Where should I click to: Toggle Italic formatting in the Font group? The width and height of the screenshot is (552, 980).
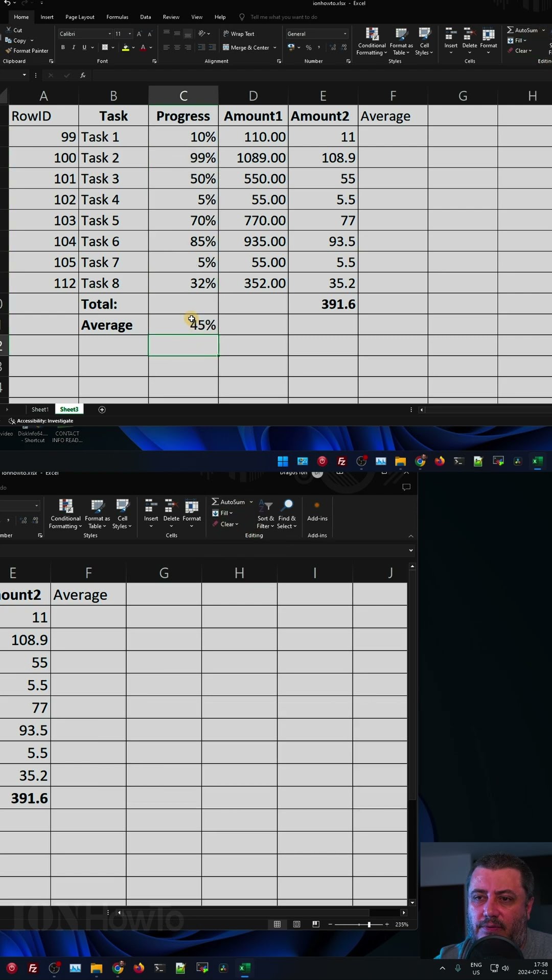[74, 48]
